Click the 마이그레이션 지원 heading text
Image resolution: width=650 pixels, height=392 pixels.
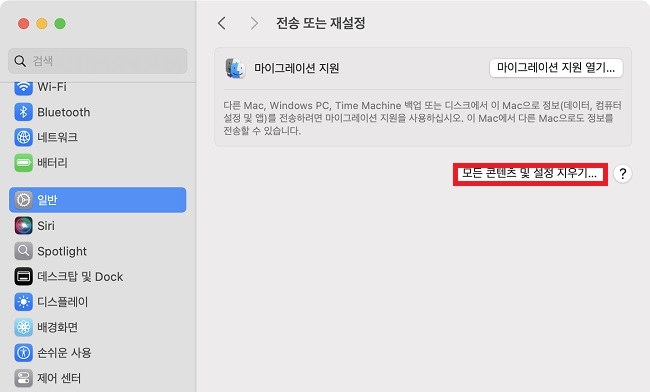coord(297,68)
